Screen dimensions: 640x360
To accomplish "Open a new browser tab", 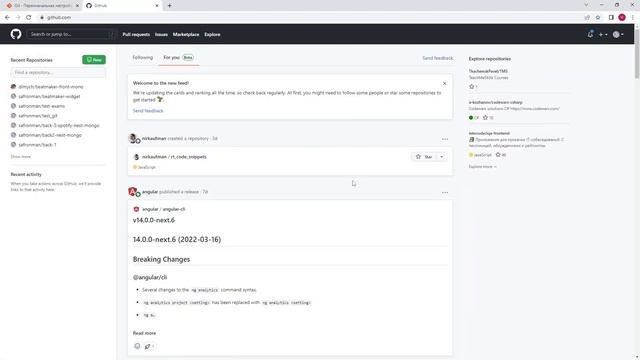I will [x=169, y=6].
